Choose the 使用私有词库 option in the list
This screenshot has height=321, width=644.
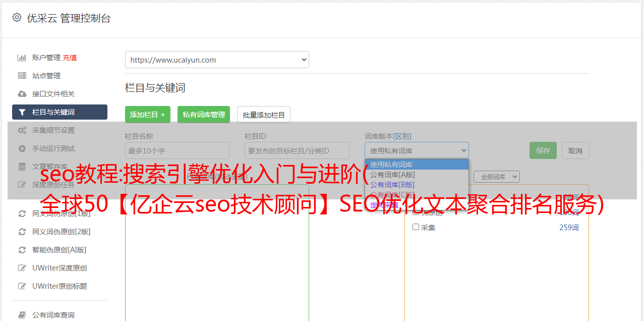[417, 165]
